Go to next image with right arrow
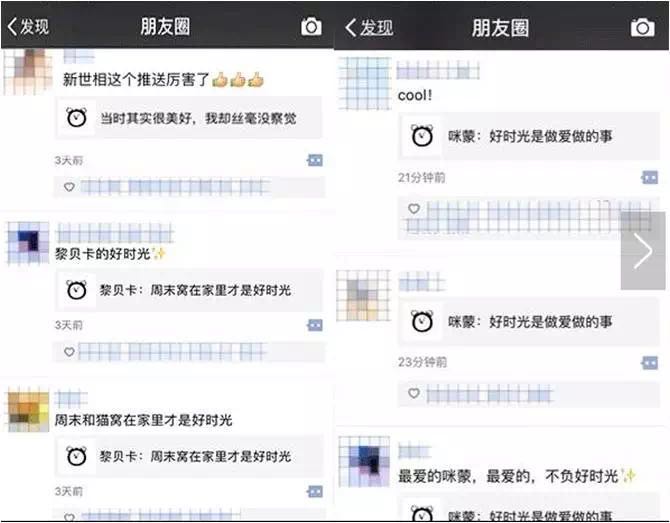 pos(643,251)
